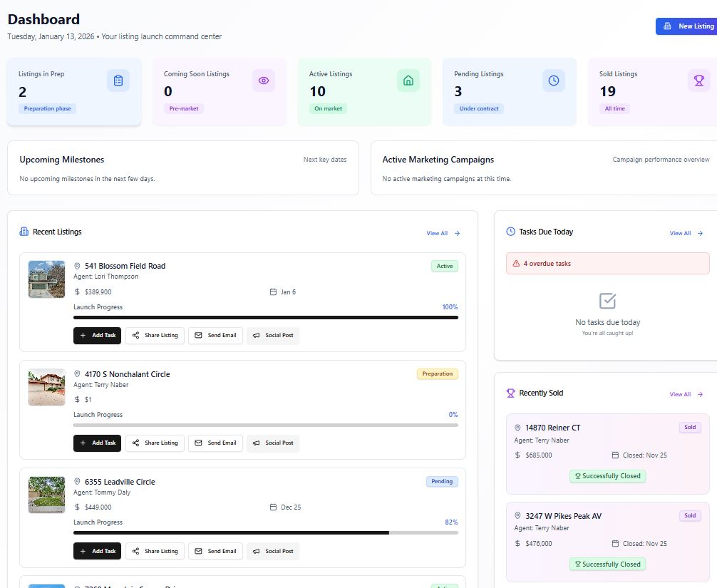
Task: Click the Sold badge on 3247 W Pikes Peak AV
Action: (x=690, y=516)
